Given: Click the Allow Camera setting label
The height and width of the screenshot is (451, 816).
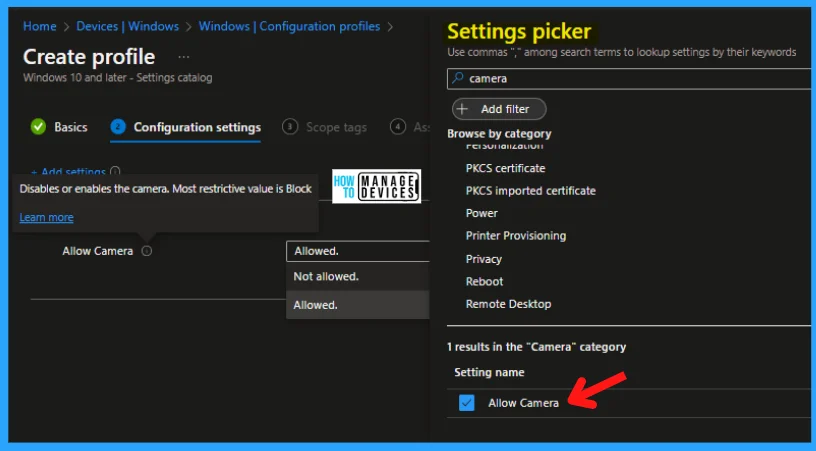Looking at the screenshot, I should 97,251.
